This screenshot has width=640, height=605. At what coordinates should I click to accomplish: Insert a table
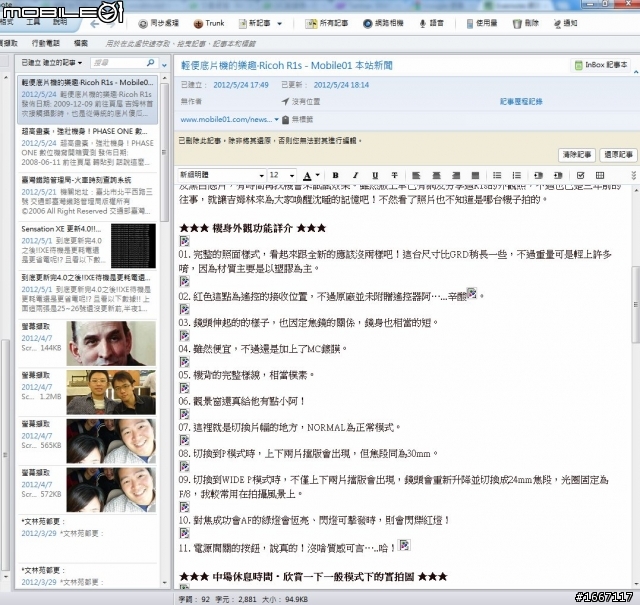(x=600, y=175)
